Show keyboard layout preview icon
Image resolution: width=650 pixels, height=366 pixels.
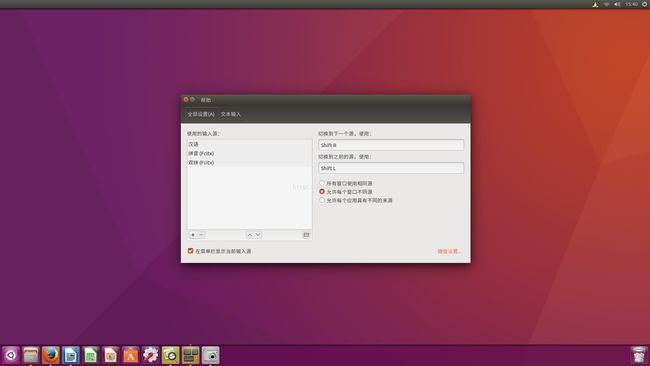tap(306, 235)
